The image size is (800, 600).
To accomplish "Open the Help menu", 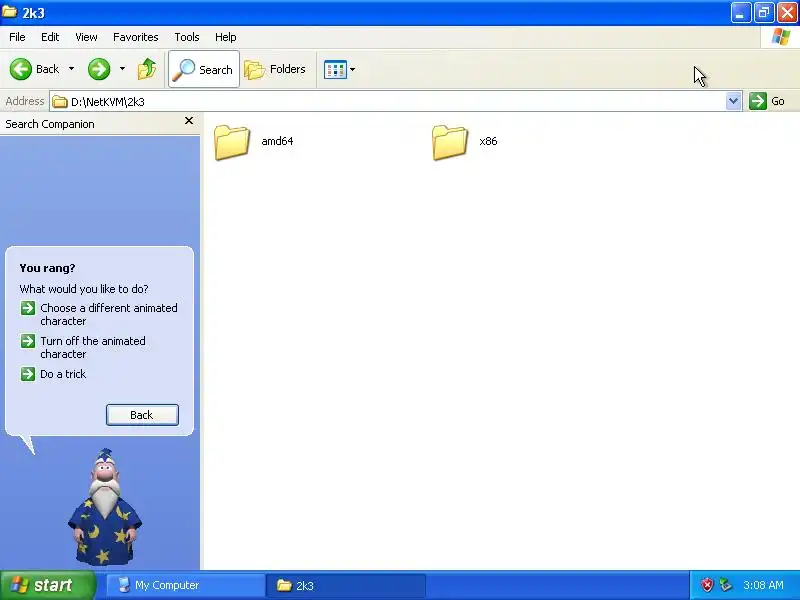I will pos(226,37).
